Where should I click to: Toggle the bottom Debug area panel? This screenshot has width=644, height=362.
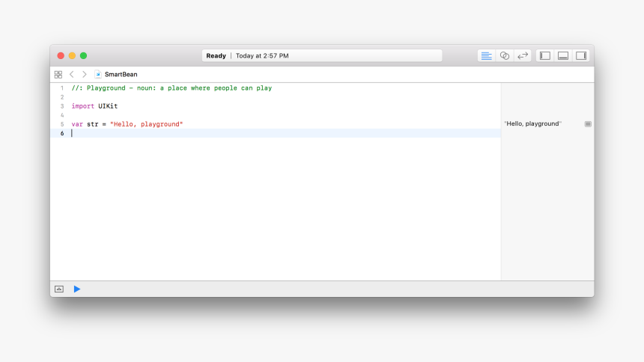tap(563, 55)
